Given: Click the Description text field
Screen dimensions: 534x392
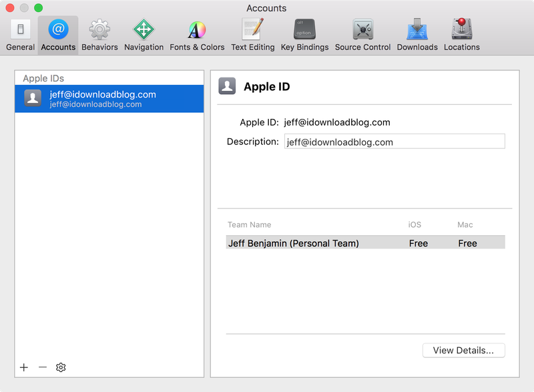Looking at the screenshot, I should click(x=394, y=142).
